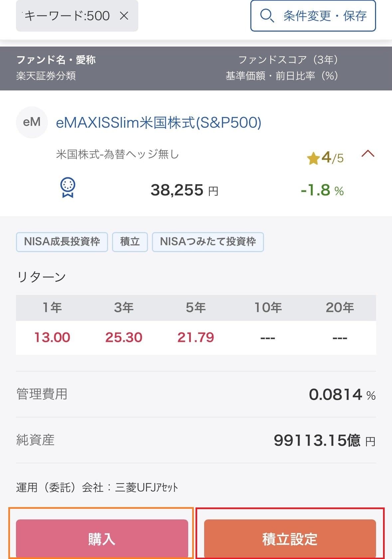Open the eMAXISSlim米国株式(S&P500) fund page
392x559 pixels.
pos(159,123)
